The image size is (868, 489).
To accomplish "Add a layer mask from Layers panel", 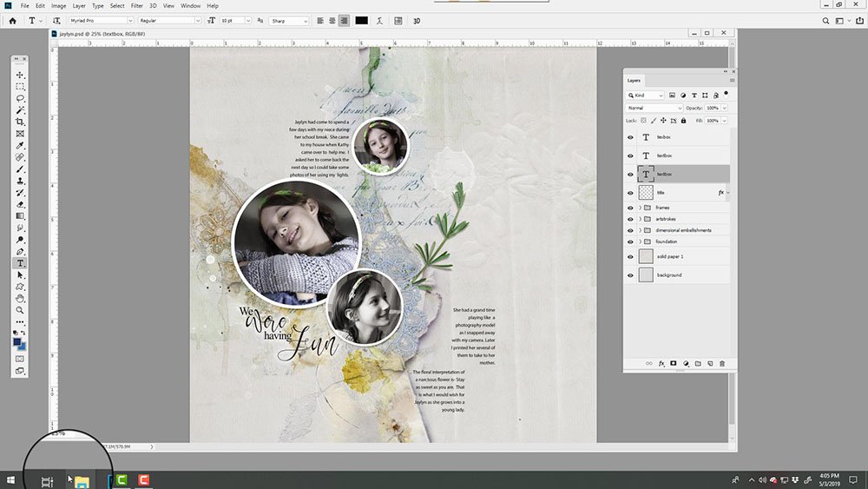I will pyautogui.click(x=674, y=363).
